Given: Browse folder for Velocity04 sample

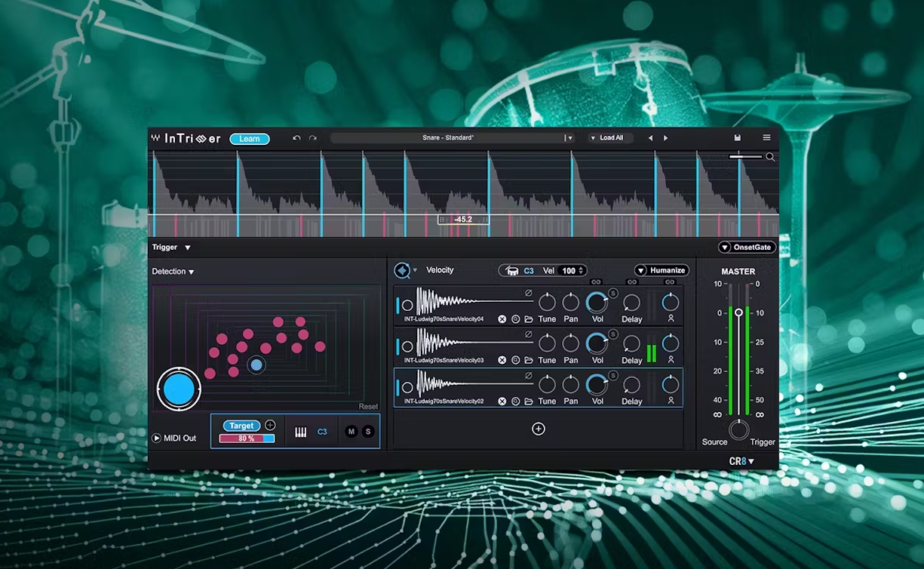Looking at the screenshot, I should click(529, 319).
